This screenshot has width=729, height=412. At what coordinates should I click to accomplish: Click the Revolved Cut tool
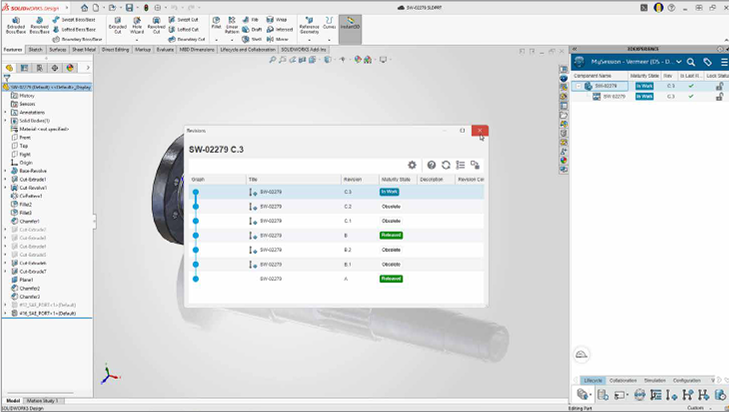[156, 26]
